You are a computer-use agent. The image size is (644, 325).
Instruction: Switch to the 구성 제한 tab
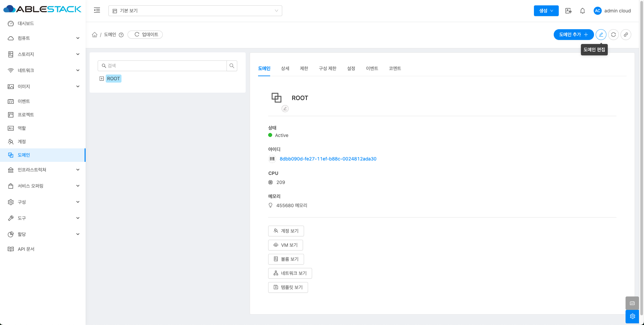tap(327, 68)
